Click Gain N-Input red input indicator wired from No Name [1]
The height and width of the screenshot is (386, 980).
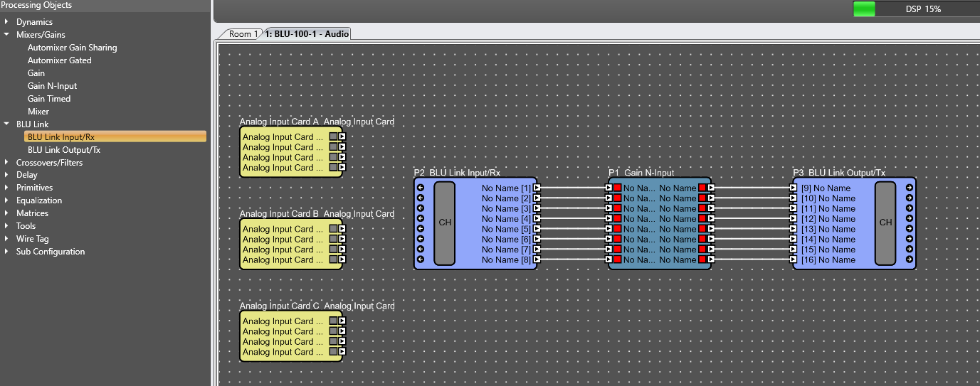[618, 188]
